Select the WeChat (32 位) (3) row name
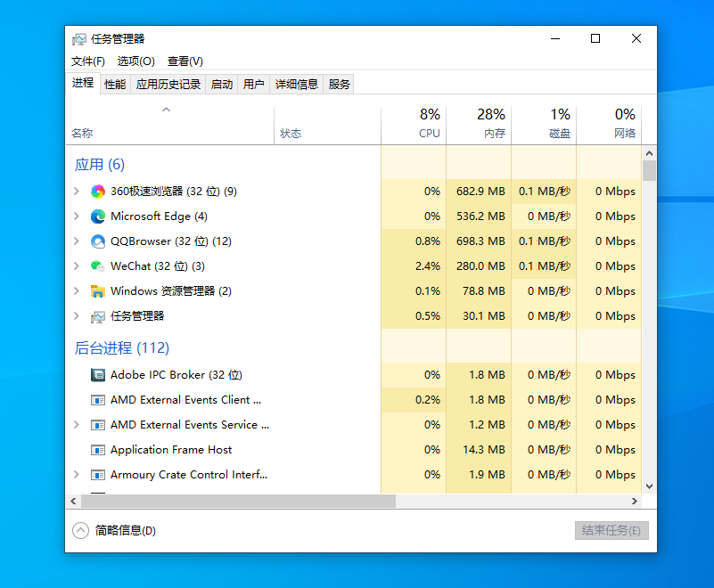Image resolution: width=714 pixels, height=588 pixels. click(158, 266)
